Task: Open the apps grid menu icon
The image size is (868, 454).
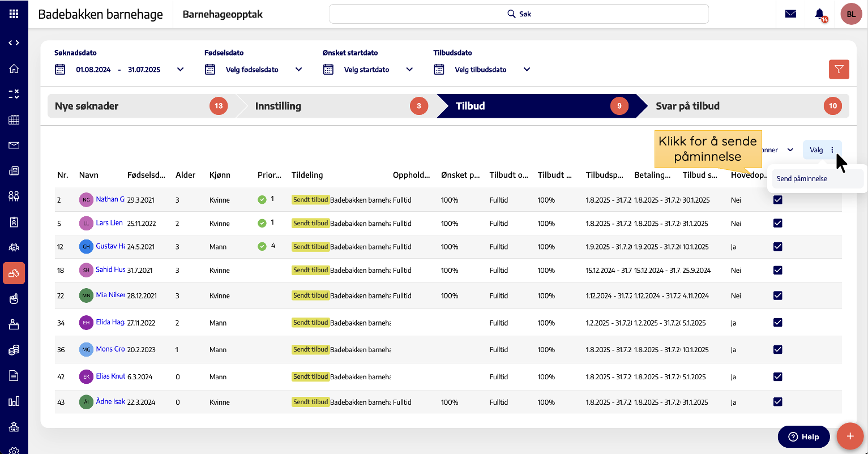Action: point(14,14)
